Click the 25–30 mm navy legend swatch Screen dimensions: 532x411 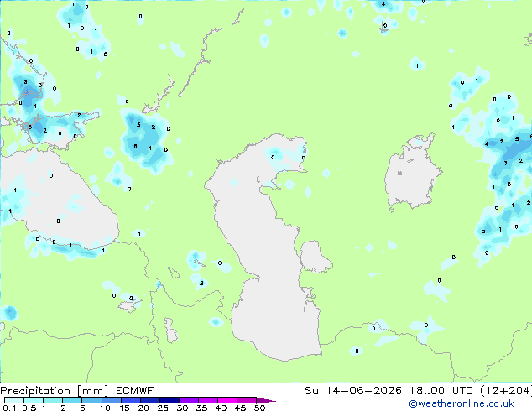[x=169, y=400]
